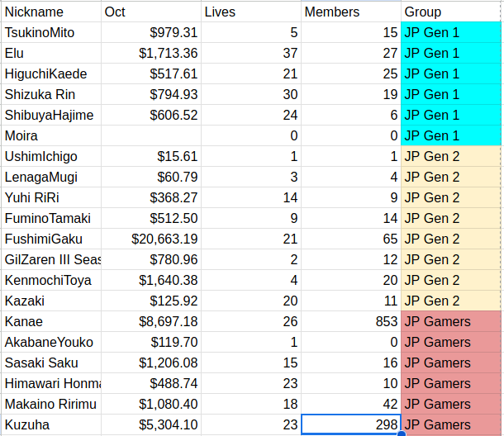Viewport: 504px width, 436px height.
Task: Select the Oct column header cell
Action: (151, 12)
